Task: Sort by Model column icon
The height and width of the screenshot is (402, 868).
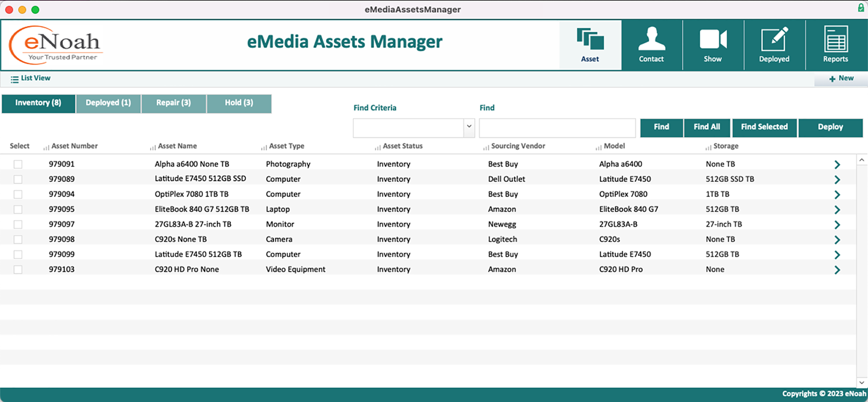Action: tap(598, 148)
